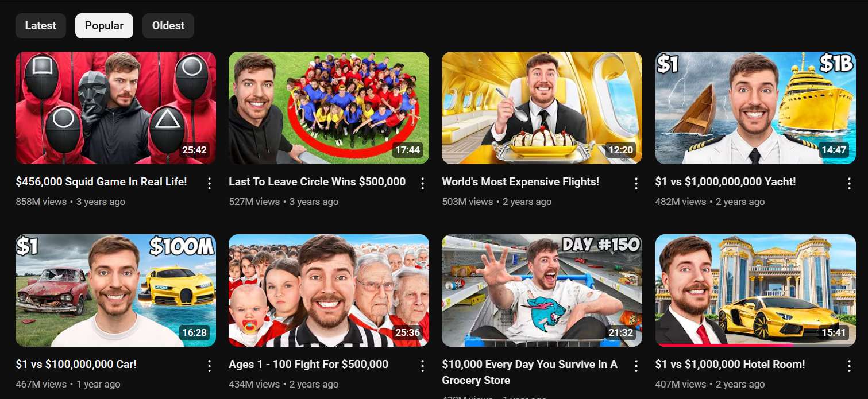Open options menu for $1 vs $100,000,000 Car
This screenshot has height=399, width=868.
click(209, 366)
